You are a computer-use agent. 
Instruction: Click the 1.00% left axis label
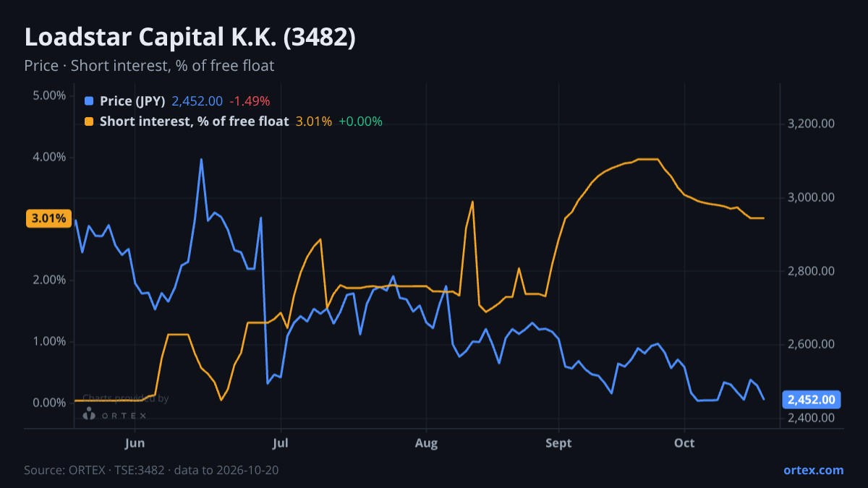coord(49,341)
